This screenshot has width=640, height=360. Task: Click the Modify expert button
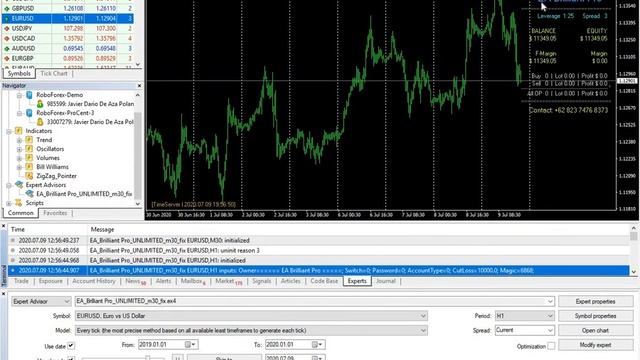point(595,345)
